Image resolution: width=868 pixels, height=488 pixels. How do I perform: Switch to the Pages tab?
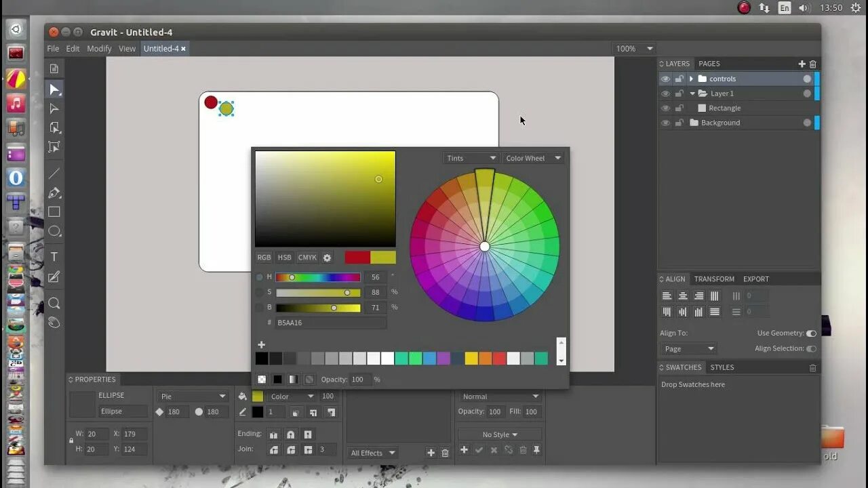[709, 64]
